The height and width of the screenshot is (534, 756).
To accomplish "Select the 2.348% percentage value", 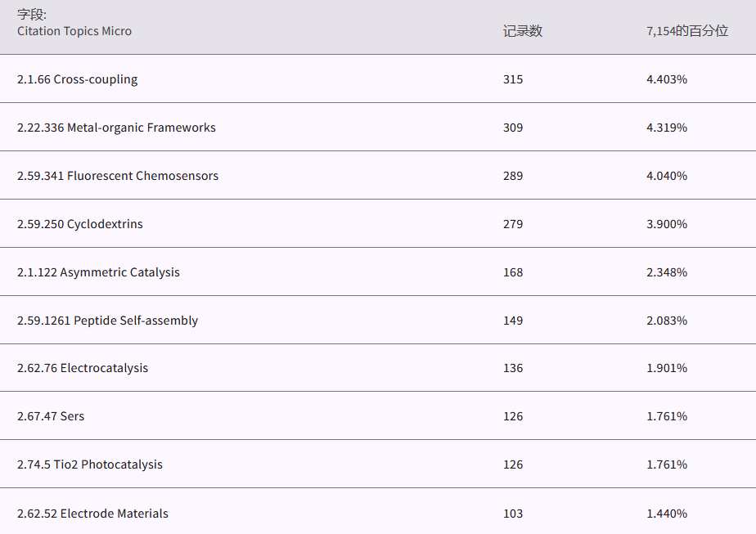I will 667,272.
